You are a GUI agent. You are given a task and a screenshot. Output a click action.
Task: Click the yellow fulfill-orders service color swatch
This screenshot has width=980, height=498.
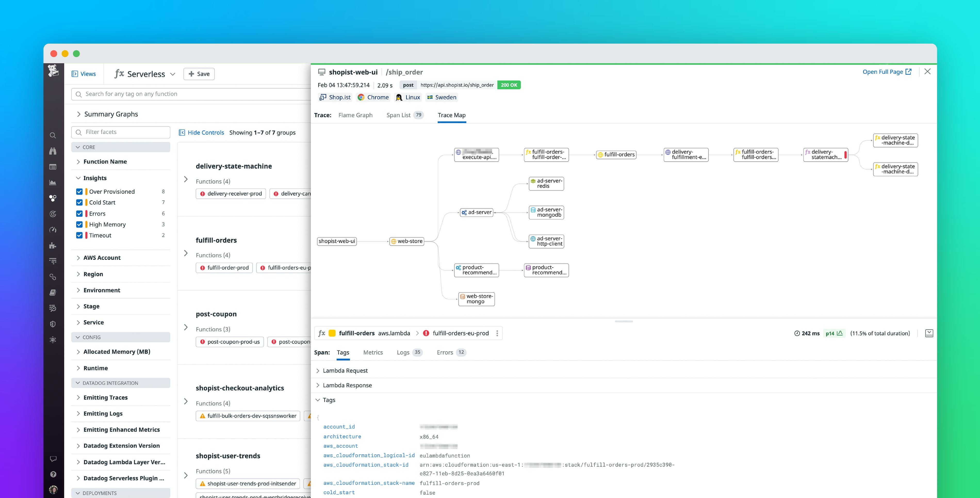(332, 333)
